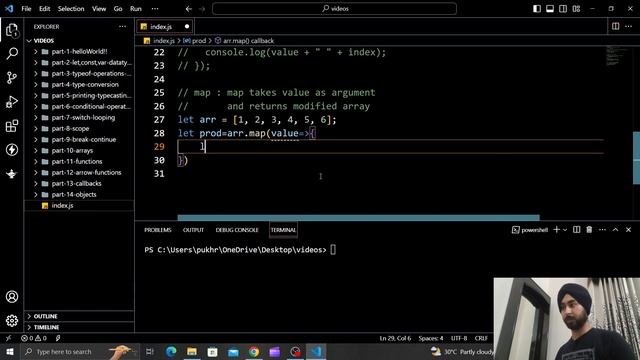Open the Accounts menu icon
The width and height of the screenshot is (640, 360).
coord(12,297)
